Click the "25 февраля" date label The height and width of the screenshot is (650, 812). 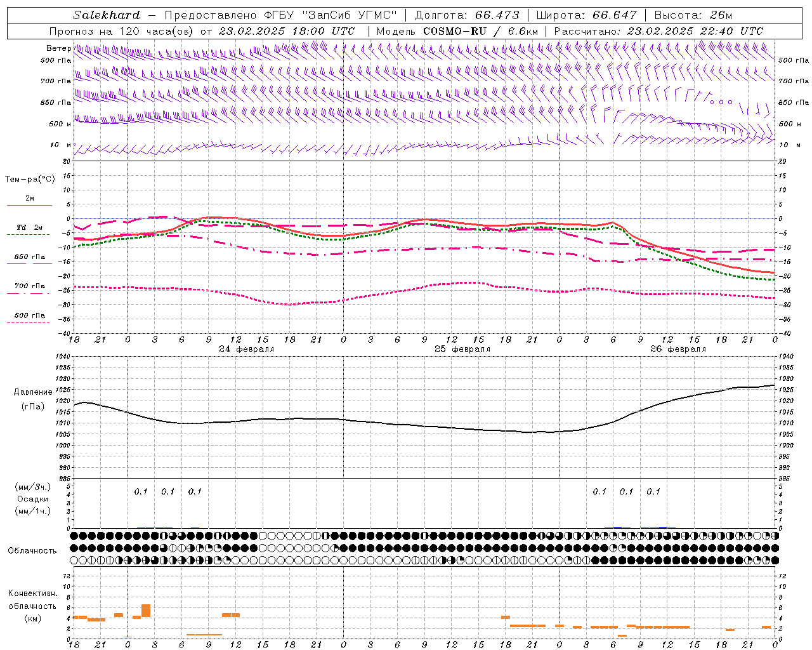point(462,349)
